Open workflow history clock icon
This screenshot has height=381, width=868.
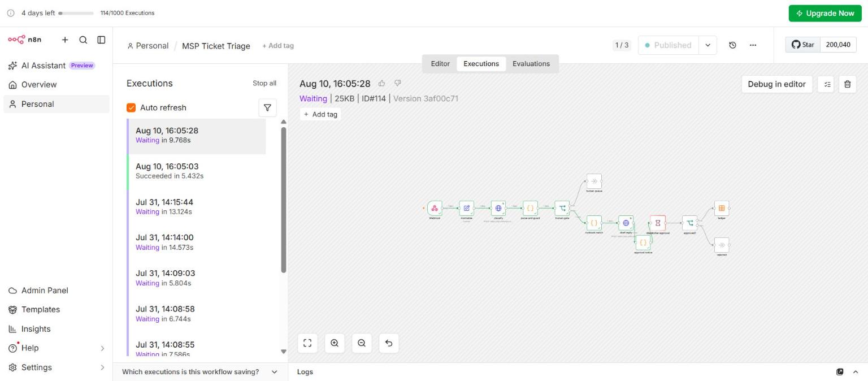click(732, 45)
